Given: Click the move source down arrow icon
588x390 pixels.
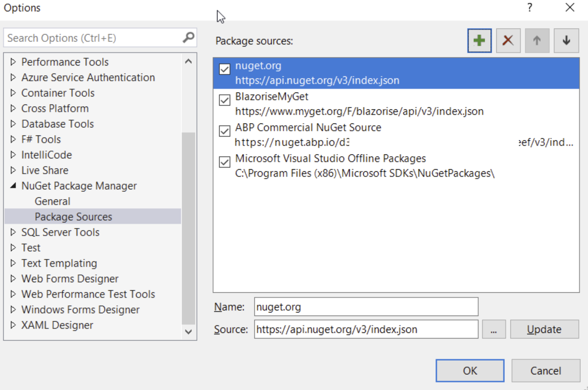Looking at the screenshot, I should click(x=566, y=41).
